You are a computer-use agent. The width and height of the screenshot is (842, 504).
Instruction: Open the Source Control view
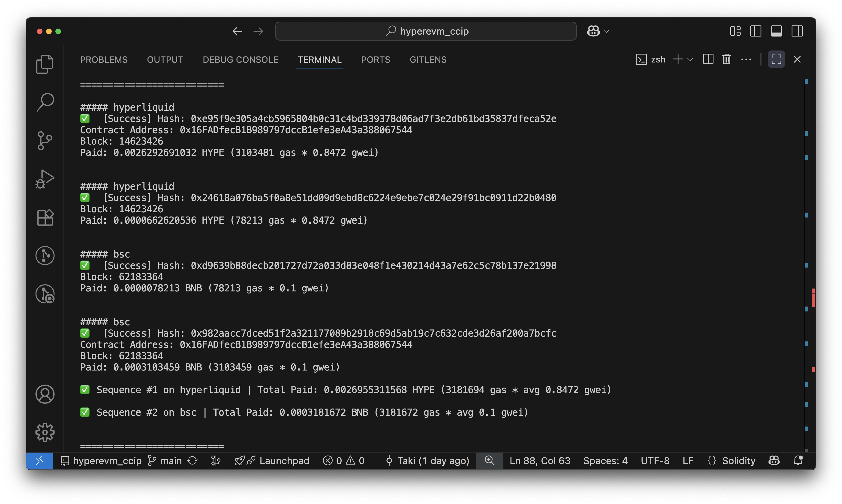[45, 141]
